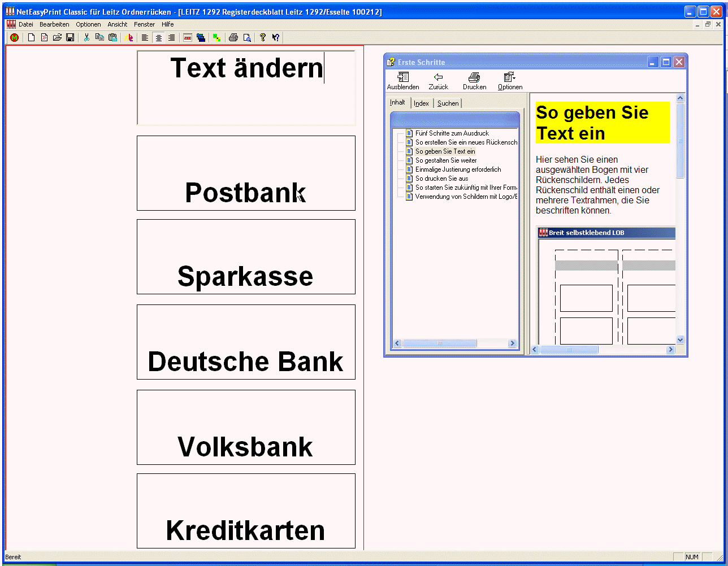Image resolution: width=728 pixels, height=566 pixels.
Task: Open topic 'Fünf Schritte zum Ausdruck'
Action: pos(452,133)
